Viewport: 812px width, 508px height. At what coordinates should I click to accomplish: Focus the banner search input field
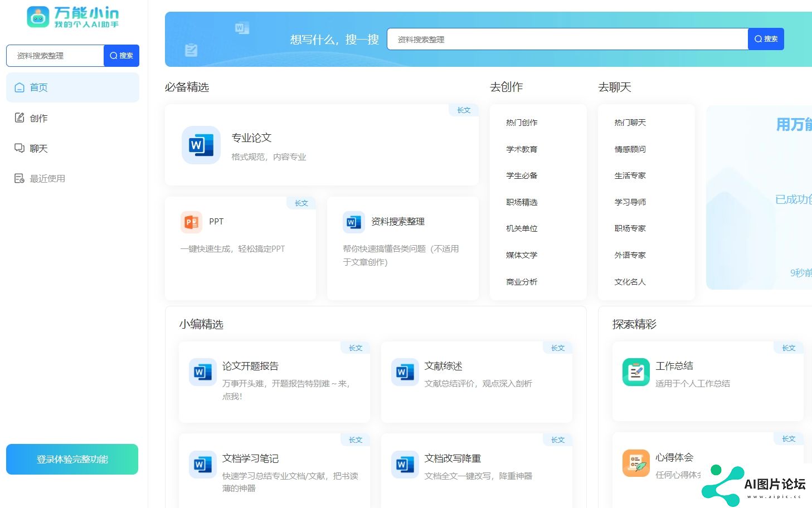567,39
